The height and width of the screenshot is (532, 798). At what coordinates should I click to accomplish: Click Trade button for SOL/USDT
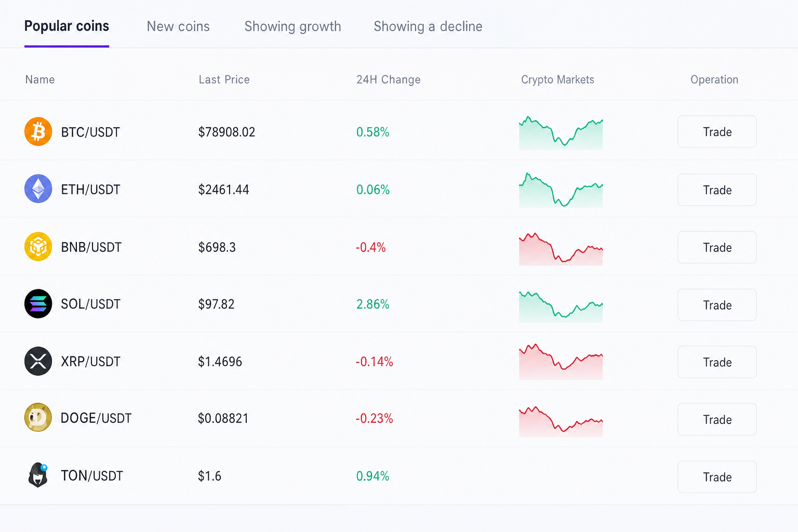point(717,305)
